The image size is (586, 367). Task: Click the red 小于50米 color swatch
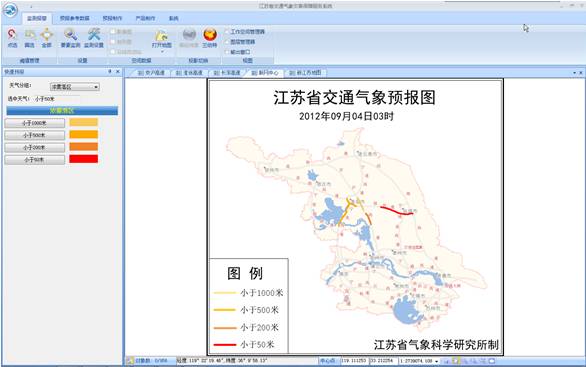pos(84,159)
